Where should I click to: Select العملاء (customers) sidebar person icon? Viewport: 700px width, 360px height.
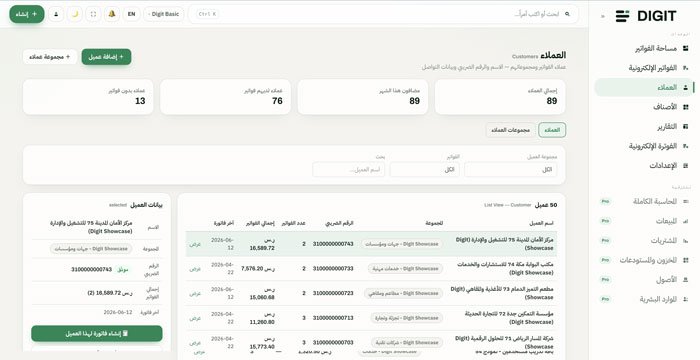(x=686, y=88)
